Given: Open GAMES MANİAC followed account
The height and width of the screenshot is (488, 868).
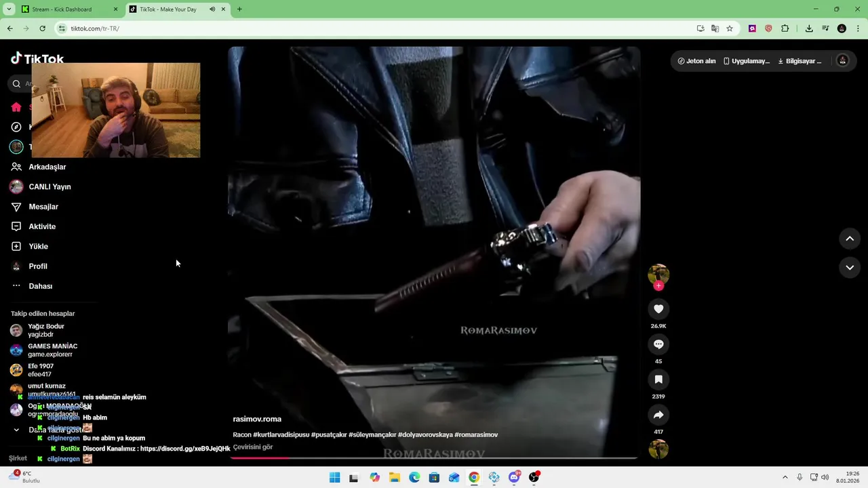Looking at the screenshot, I should pos(52,350).
